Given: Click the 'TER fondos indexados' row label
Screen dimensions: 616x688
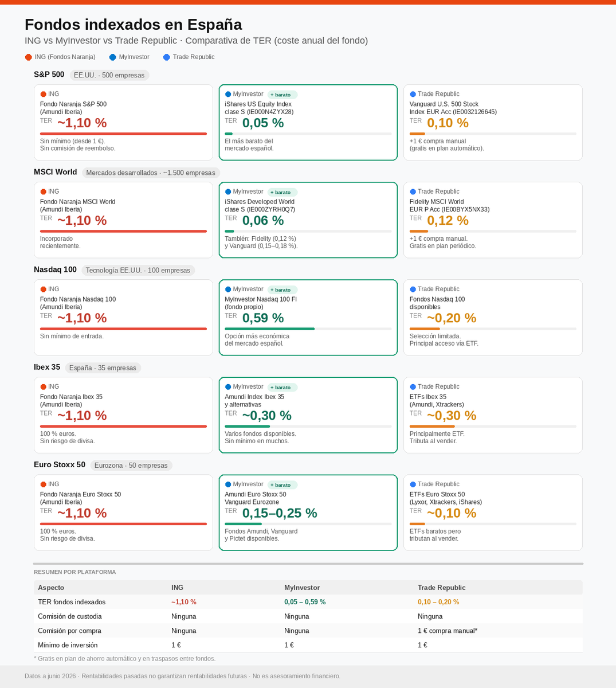Looking at the screenshot, I should (x=72, y=602).
